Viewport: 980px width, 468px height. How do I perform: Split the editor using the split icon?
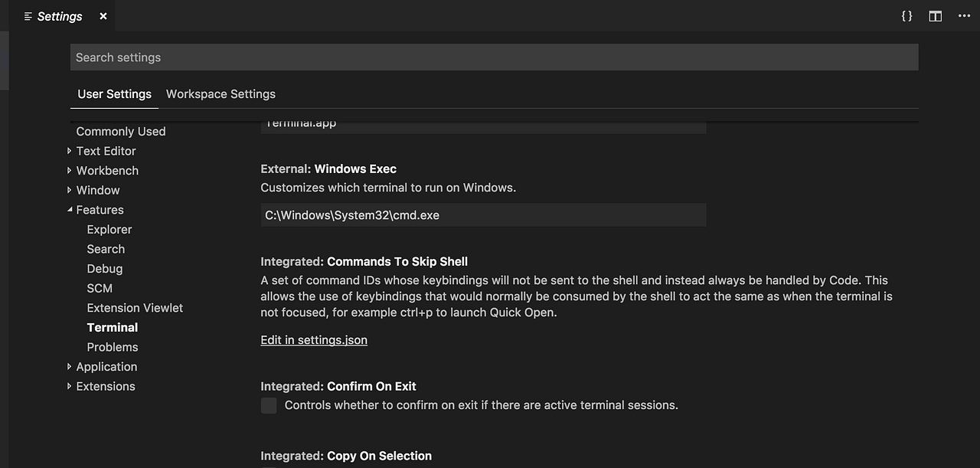click(x=935, y=15)
